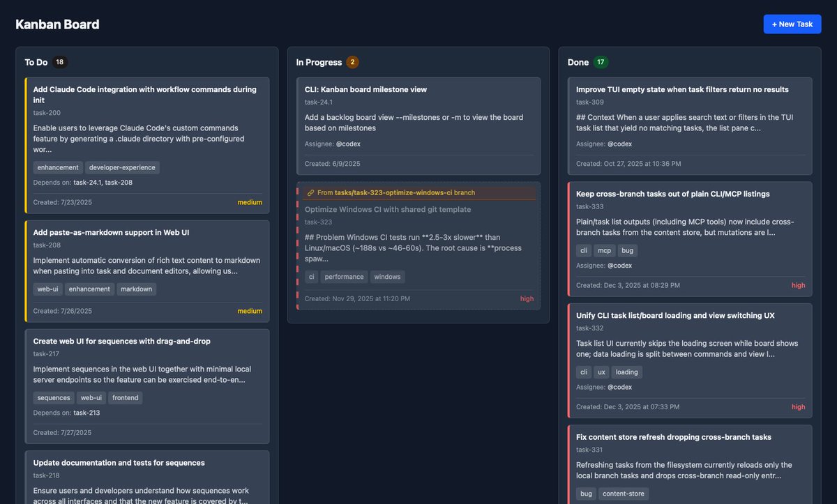This screenshot has width=837, height=504.
Task: Click Created: 7/27/2025 on task-217
Action: pos(63,432)
